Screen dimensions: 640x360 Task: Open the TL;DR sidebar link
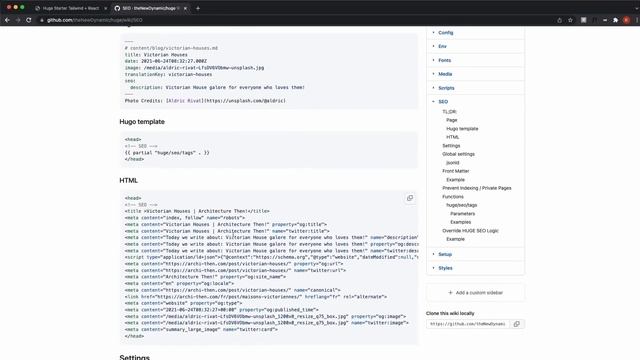click(x=449, y=112)
